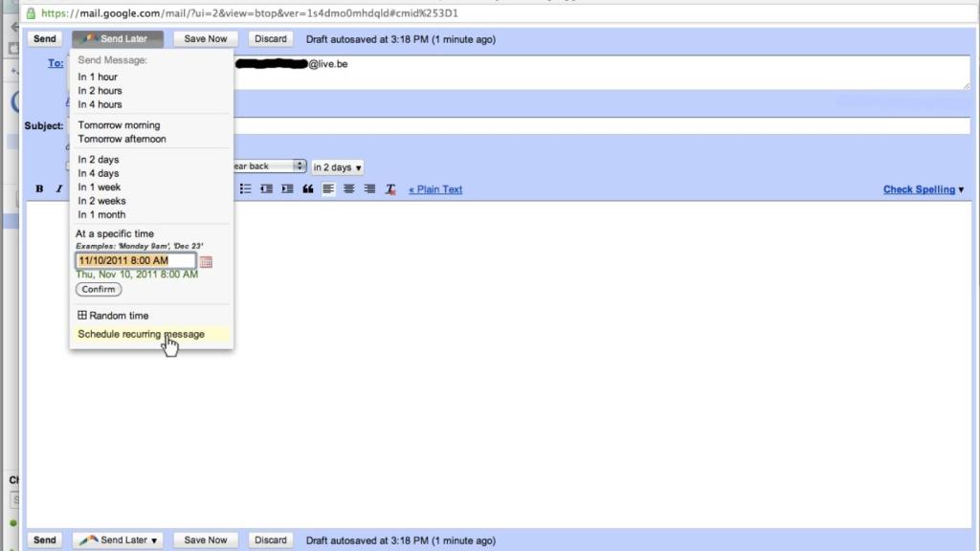Open bottom Send Later dropdown
Screen dimensions: 980x551
coord(118,540)
